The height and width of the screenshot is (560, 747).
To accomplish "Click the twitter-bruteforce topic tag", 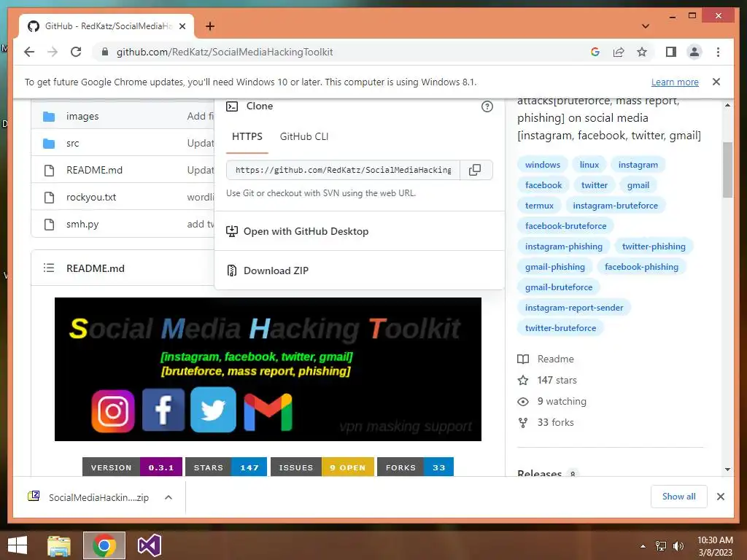I will pos(560,329).
